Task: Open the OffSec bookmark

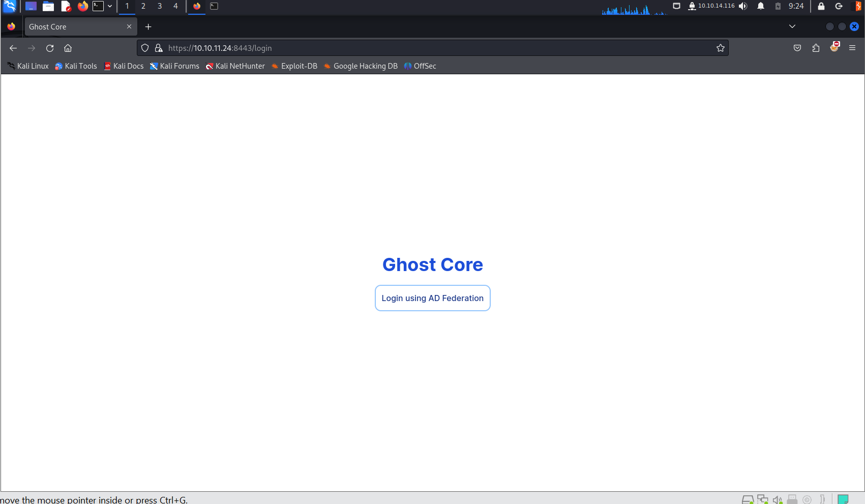Action: pyautogui.click(x=420, y=66)
